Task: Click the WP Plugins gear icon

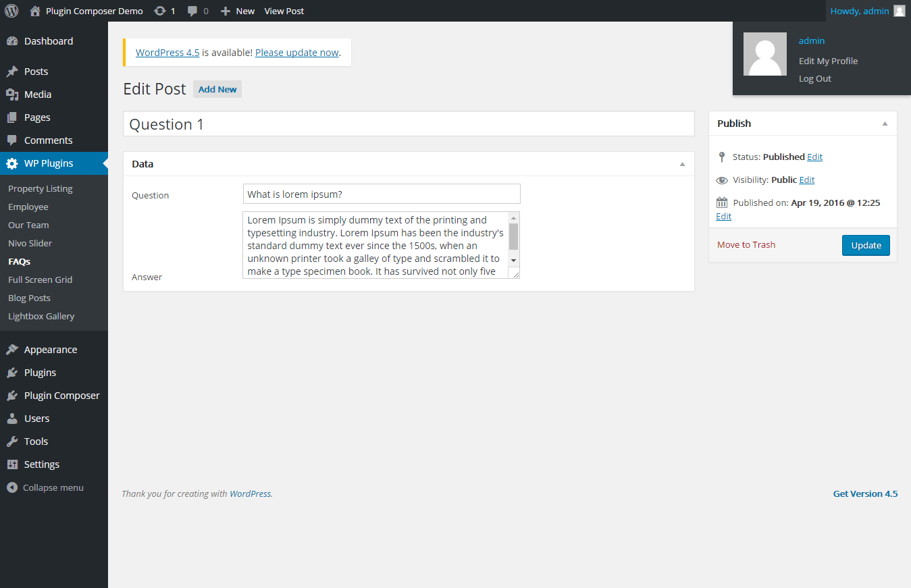Action: point(12,163)
